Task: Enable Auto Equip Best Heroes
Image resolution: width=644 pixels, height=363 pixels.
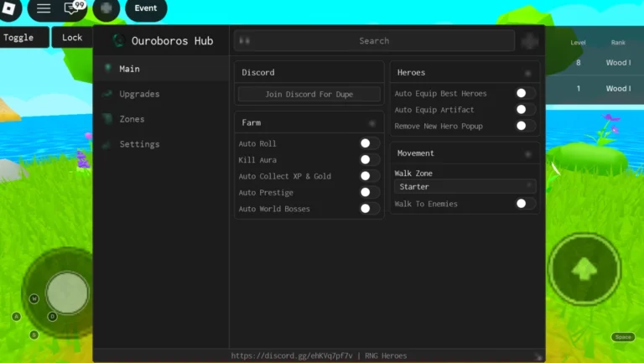Action: (525, 93)
